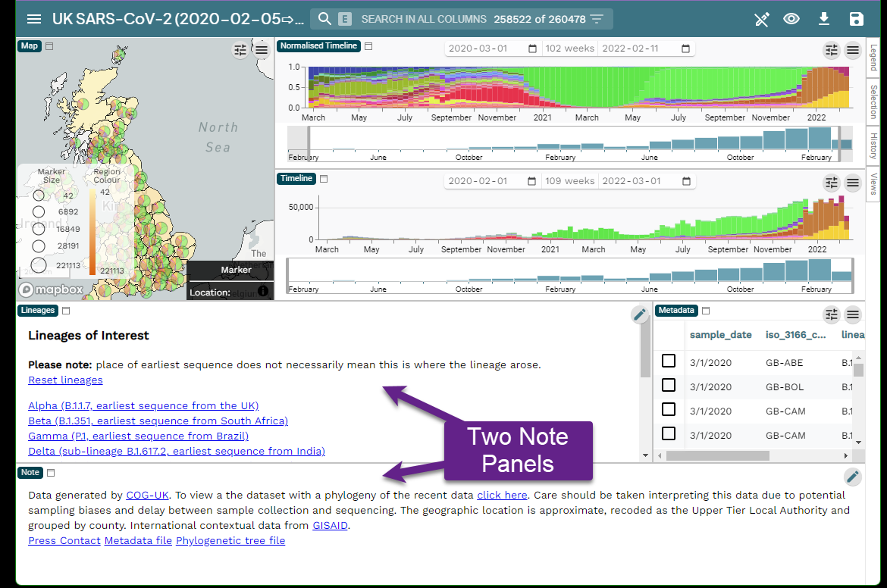Open calendar picker for 2020-03-01 date

coord(532,48)
